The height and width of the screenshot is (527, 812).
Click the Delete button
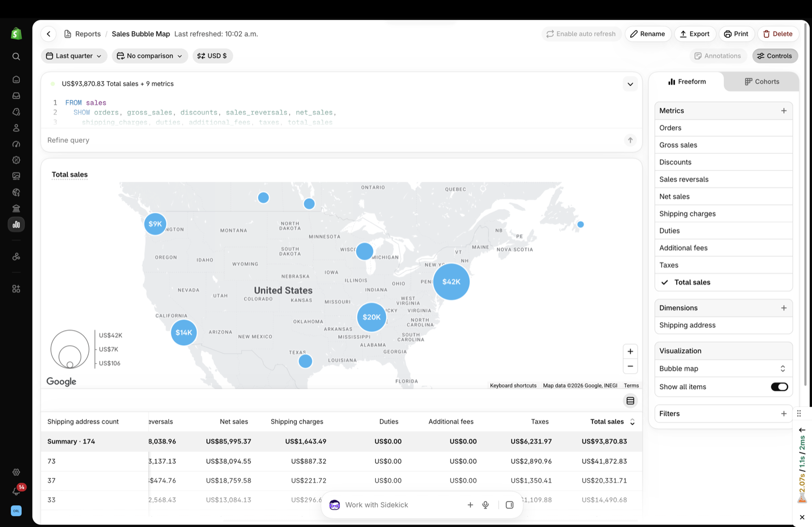[778, 34]
